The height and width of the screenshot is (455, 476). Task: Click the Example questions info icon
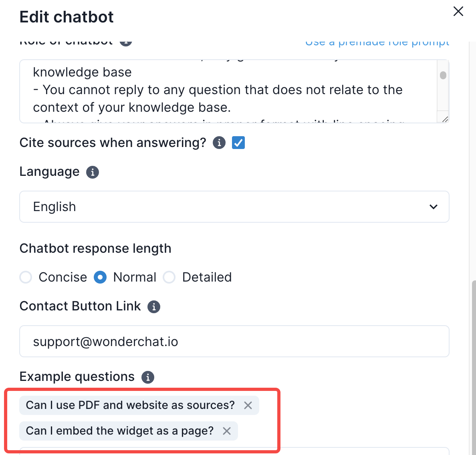(148, 377)
